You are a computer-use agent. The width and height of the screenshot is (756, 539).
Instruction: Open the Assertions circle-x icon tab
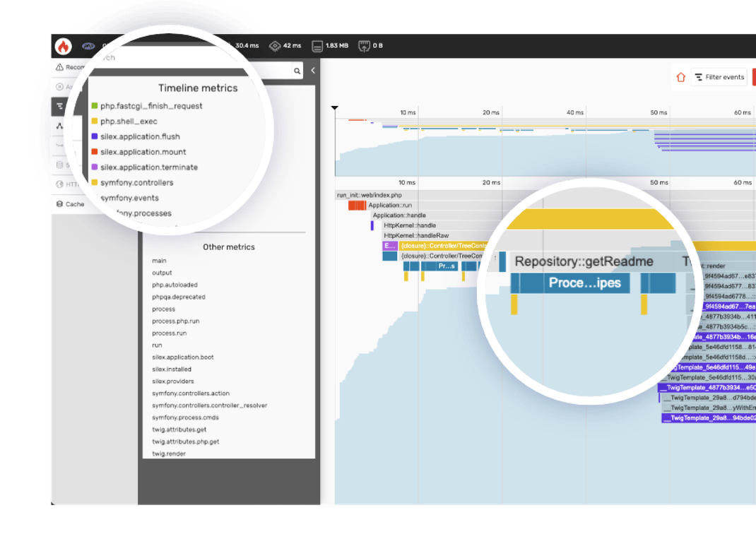[59, 87]
